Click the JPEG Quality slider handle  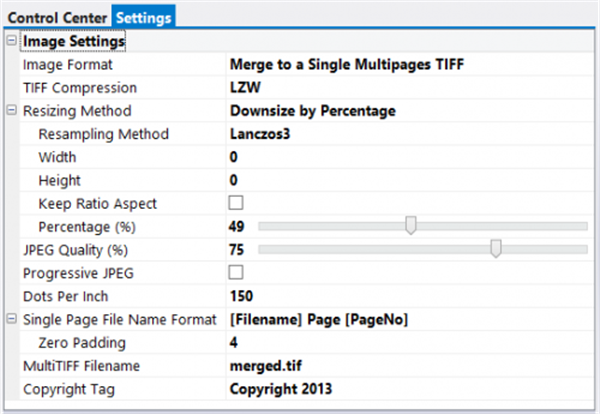tap(495, 249)
